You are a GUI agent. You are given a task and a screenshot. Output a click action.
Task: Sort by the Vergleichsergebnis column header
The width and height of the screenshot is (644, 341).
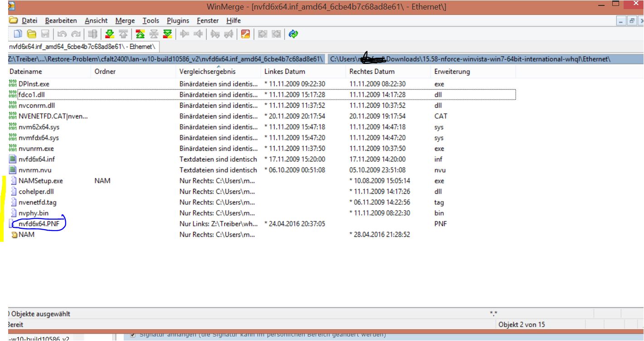pos(208,72)
